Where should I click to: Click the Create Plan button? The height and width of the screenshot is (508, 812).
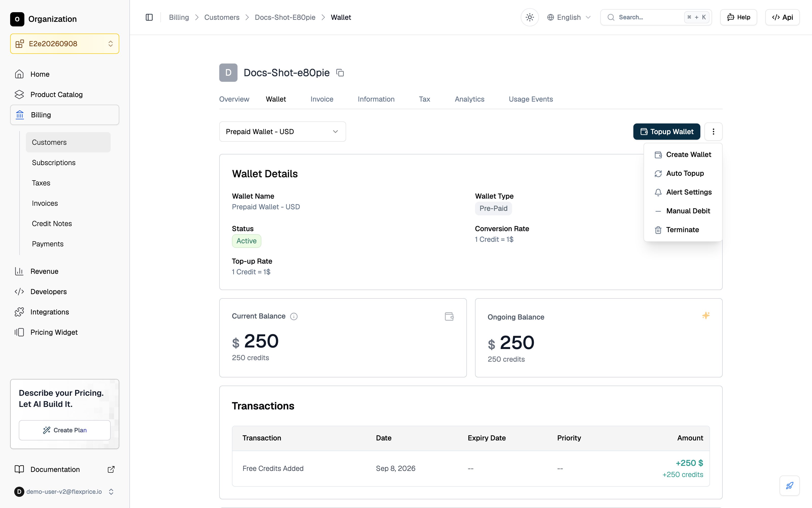pos(64,430)
